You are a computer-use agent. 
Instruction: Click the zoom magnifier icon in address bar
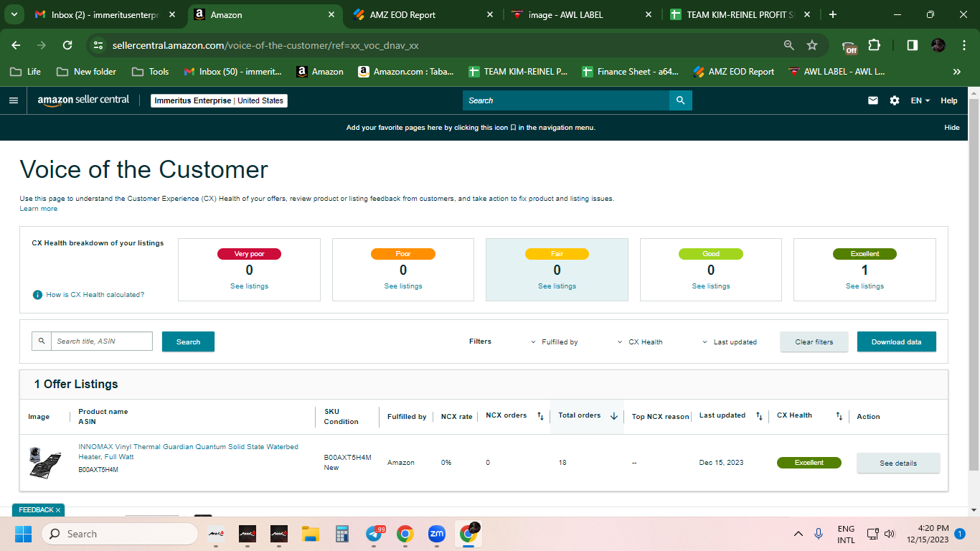pos(789,45)
